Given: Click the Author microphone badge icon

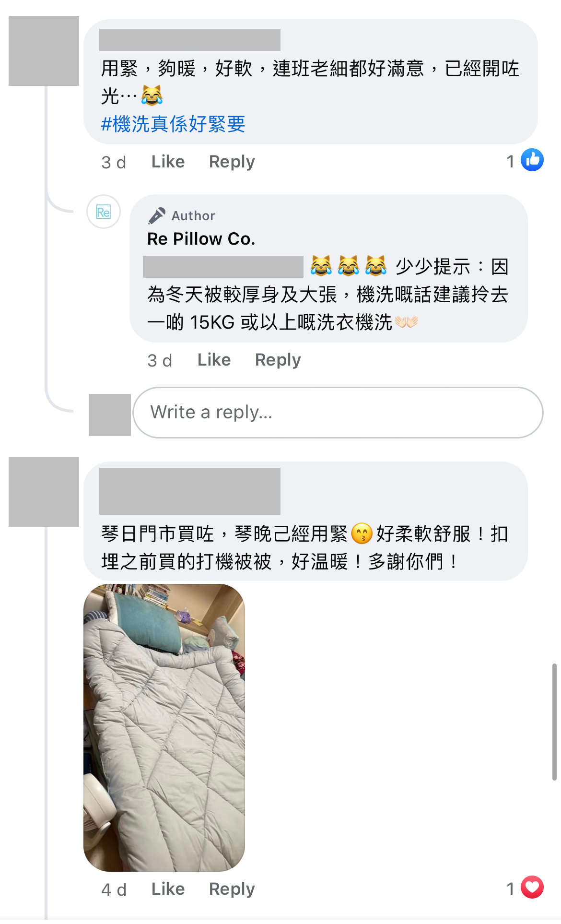Looking at the screenshot, I should pyautogui.click(x=157, y=215).
